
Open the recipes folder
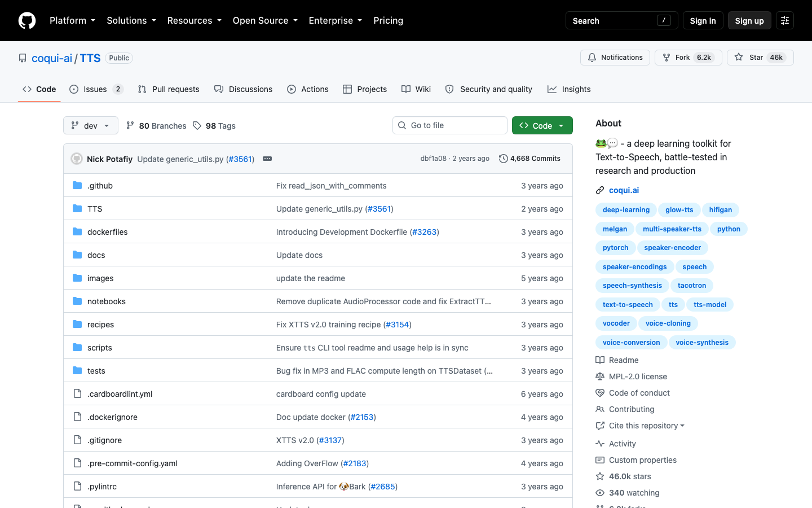point(100,325)
